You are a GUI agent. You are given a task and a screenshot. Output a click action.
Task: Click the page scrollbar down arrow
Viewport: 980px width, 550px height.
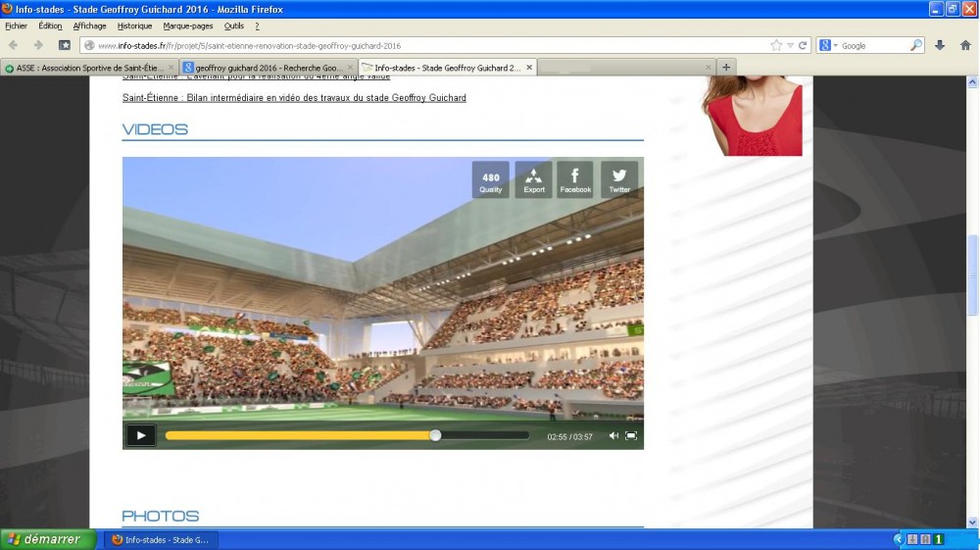[x=972, y=522]
